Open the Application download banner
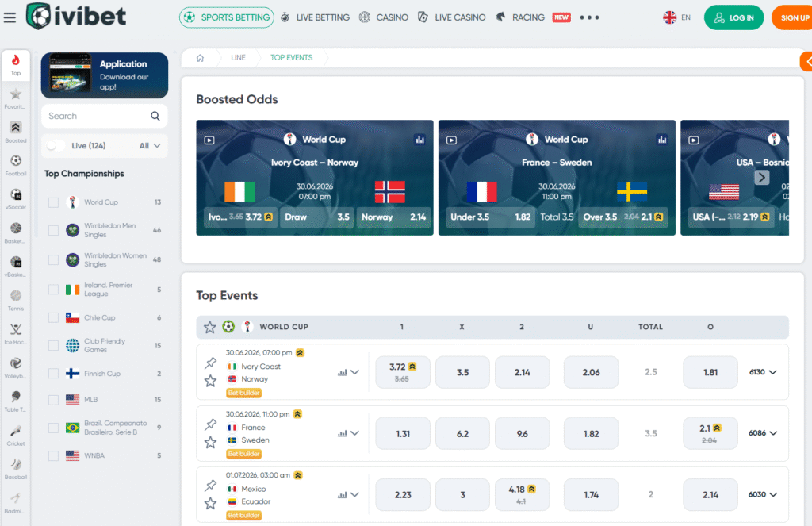This screenshot has width=812, height=526. tap(105, 75)
